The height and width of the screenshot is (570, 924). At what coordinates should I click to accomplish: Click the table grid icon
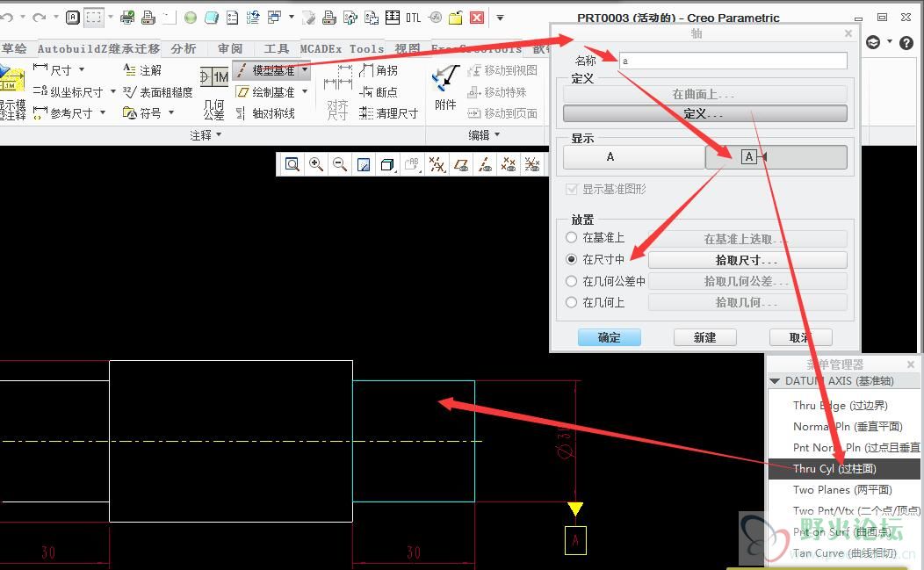coord(393,18)
